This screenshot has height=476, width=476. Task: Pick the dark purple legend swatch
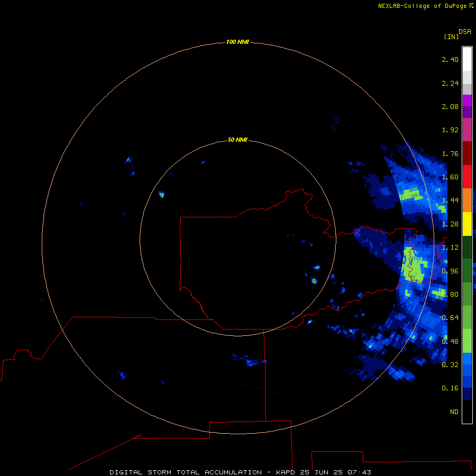[467, 112]
